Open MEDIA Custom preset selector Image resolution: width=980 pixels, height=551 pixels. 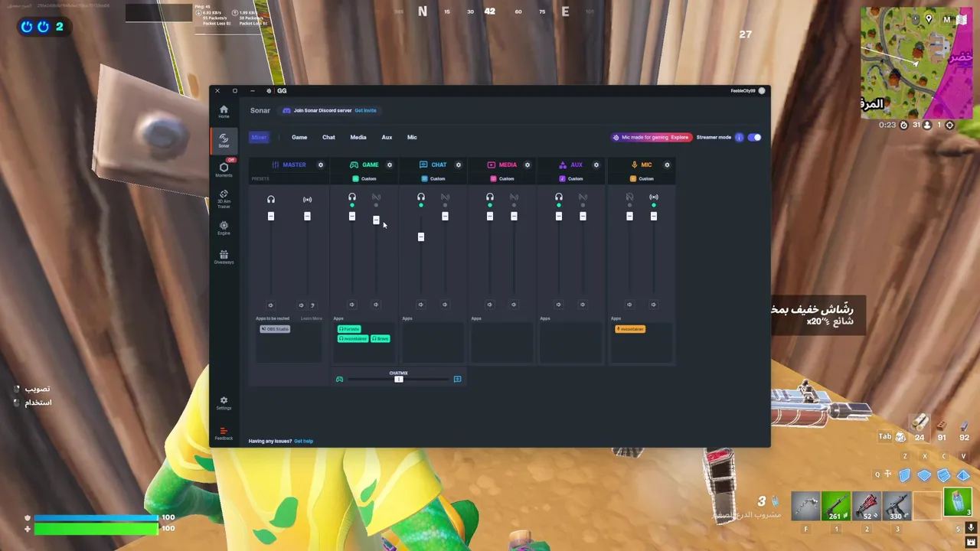pyautogui.click(x=502, y=179)
